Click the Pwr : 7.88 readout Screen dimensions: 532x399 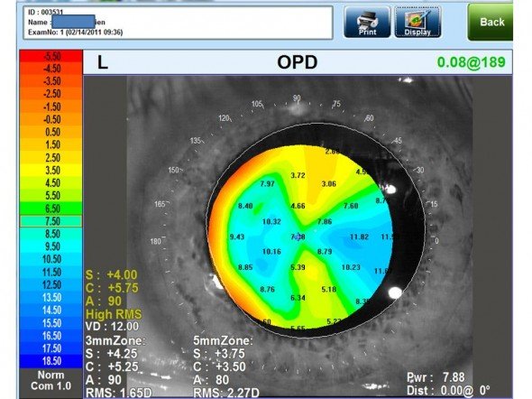(436, 377)
